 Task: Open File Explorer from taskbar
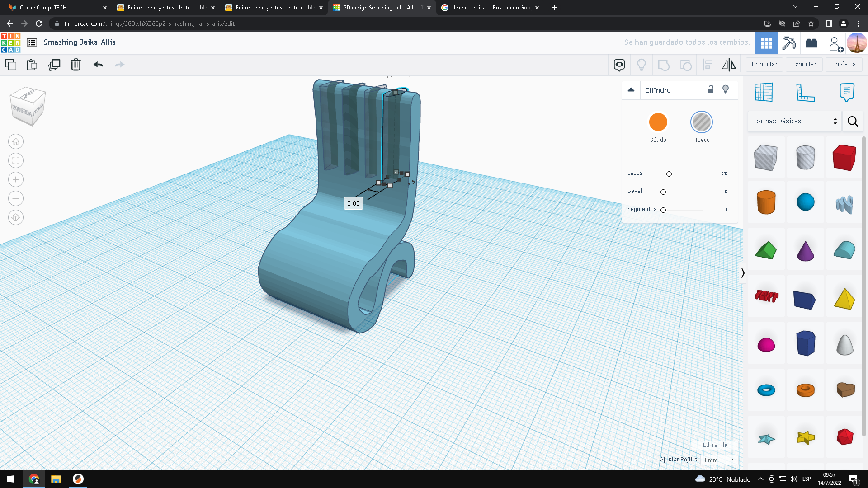[x=56, y=479]
